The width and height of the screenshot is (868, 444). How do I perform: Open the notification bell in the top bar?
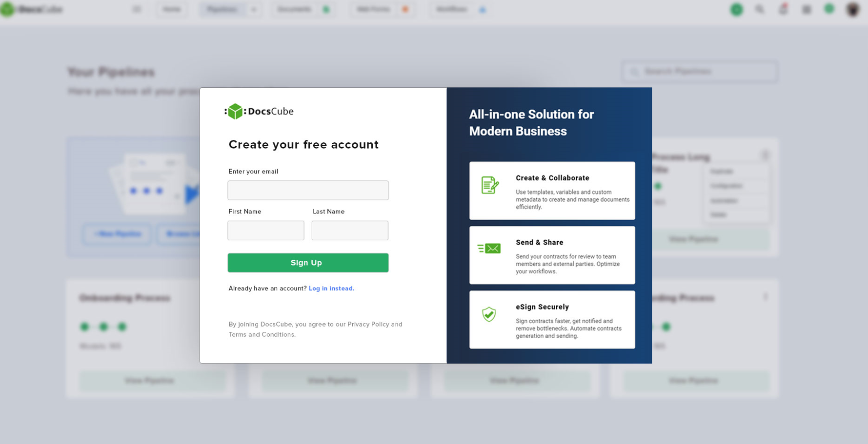[x=783, y=9]
